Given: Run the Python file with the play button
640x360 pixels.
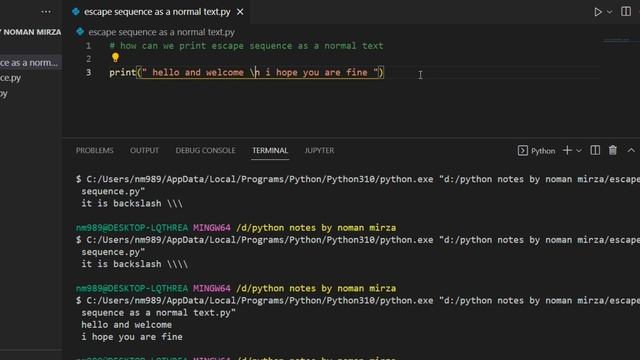Looking at the screenshot, I should point(598,12).
